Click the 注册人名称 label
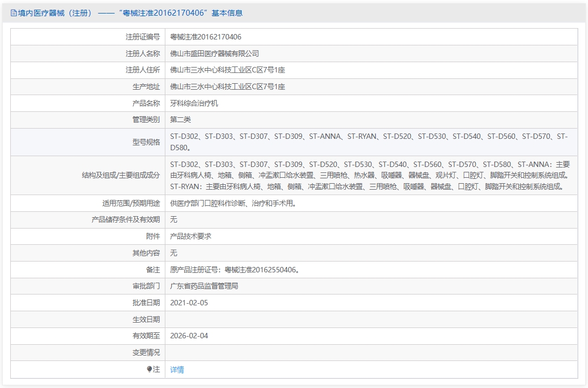Viewport: 588px width, 388px height. point(143,53)
